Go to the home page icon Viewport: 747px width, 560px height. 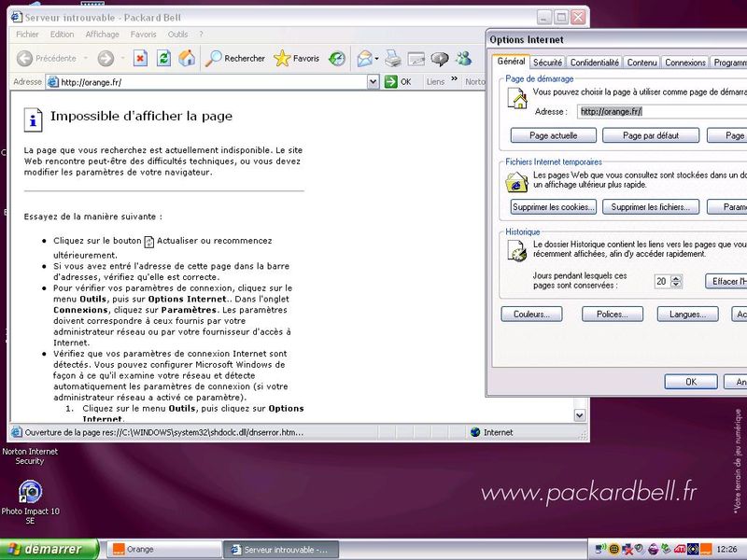(x=187, y=58)
